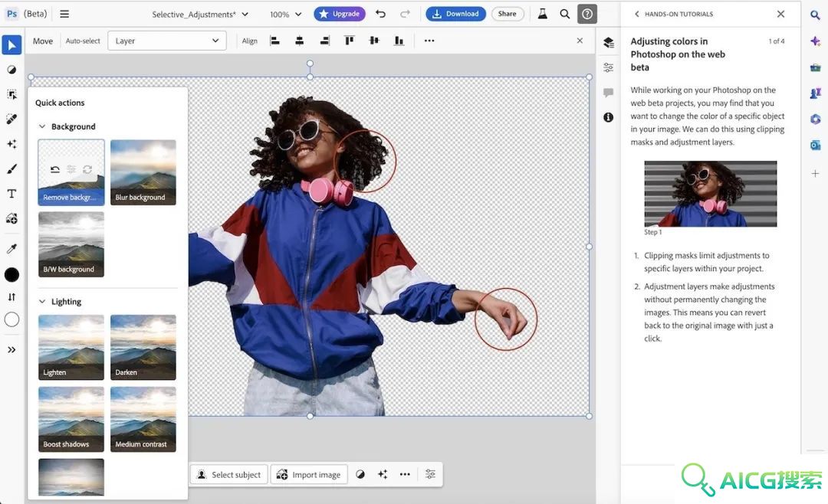Viewport: 828px width, 504px height.
Task: Revert the Remove background action arrow
Action: [55, 169]
